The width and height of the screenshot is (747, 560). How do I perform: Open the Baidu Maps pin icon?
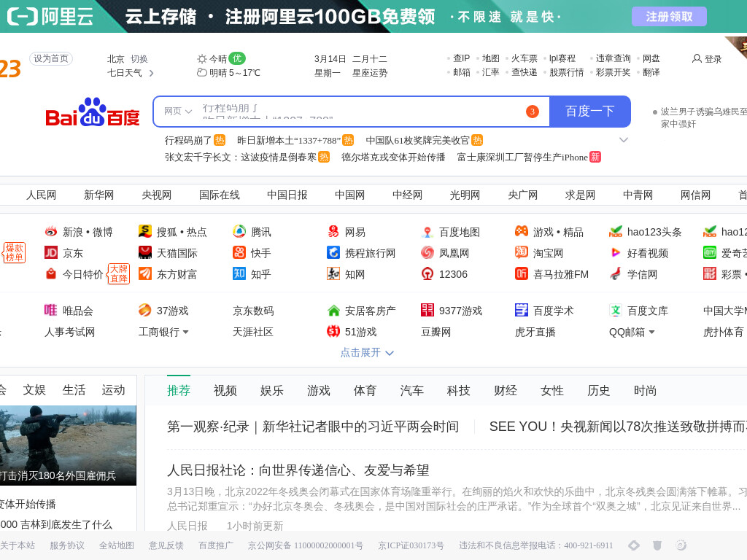pos(427,232)
